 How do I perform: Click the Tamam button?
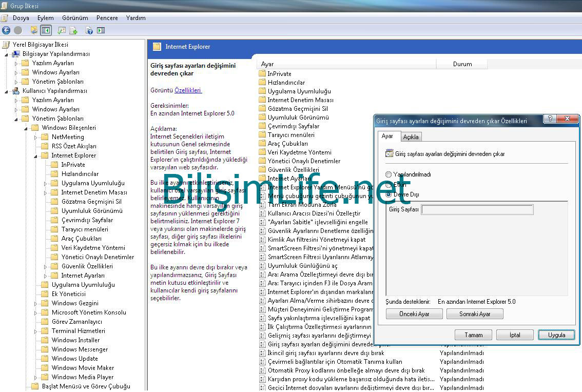(x=473, y=335)
